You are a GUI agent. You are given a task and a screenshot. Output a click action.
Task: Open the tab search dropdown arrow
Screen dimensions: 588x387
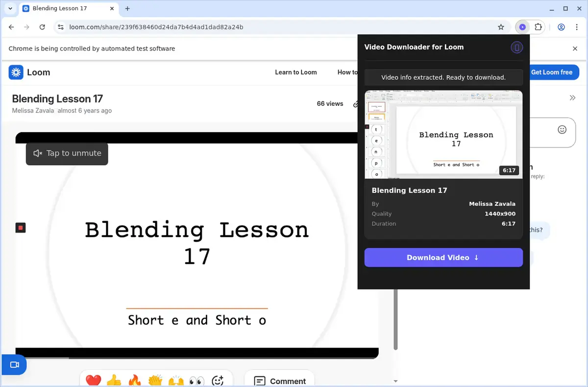coord(10,8)
